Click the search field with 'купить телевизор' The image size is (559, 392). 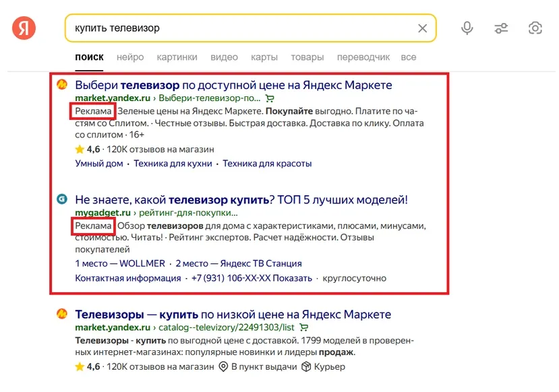click(250, 28)
